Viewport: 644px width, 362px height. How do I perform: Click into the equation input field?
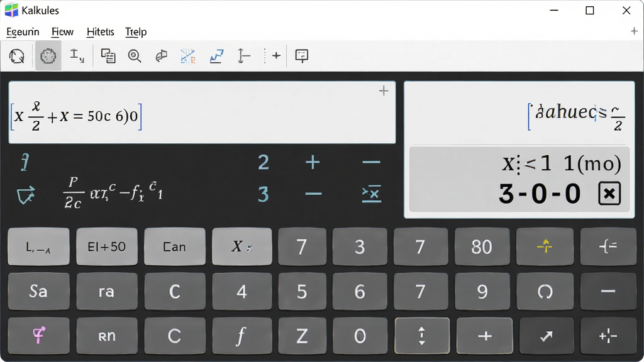click(202, 112)
